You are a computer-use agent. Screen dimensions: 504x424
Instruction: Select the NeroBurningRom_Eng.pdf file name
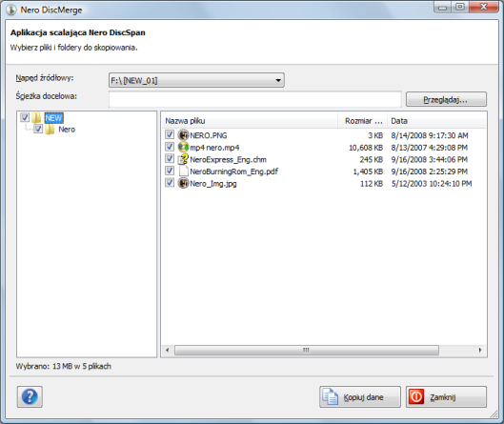233,172
